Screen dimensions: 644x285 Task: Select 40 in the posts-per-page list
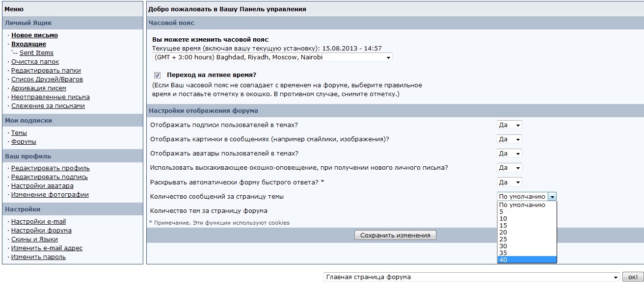point(527,259)
